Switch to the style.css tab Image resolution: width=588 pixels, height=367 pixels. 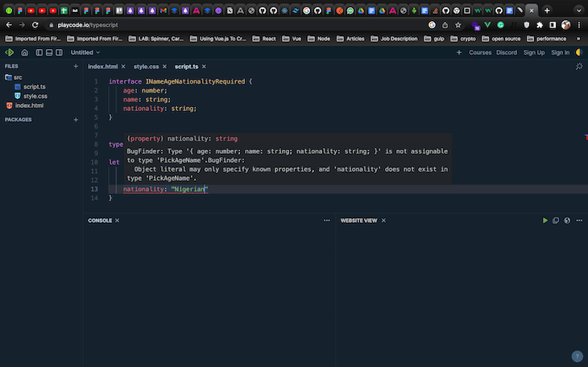pyautogui.click(x=147, y=66)
